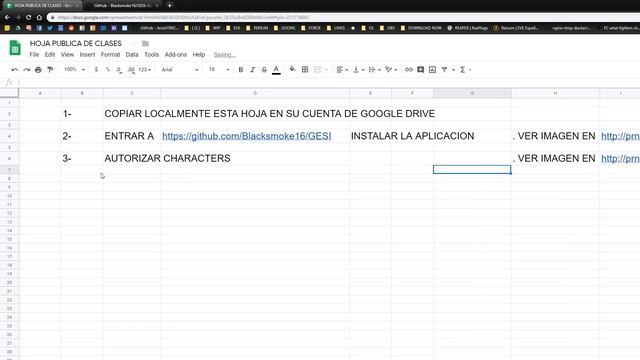
Task: Click the document title HOJA PUBLICA DE CLASES
Action: point(76,43)
